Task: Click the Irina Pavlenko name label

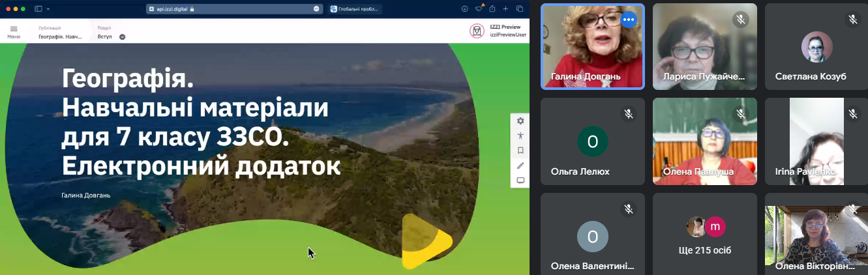Action: tap(805, 171)
